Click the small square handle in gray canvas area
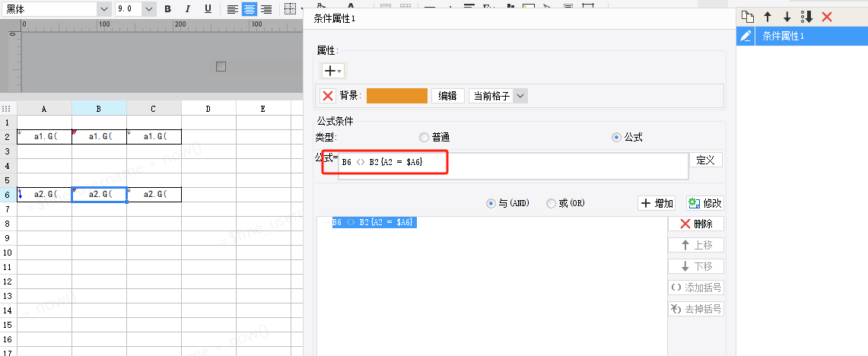Viewport: 868px width, 356px height. pos(221,66)
